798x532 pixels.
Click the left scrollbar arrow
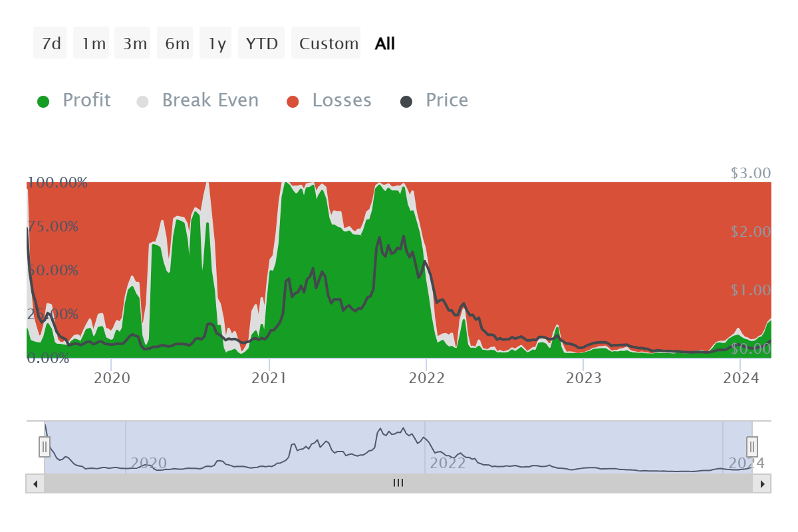pyautogui.click(x=35, y=483)
